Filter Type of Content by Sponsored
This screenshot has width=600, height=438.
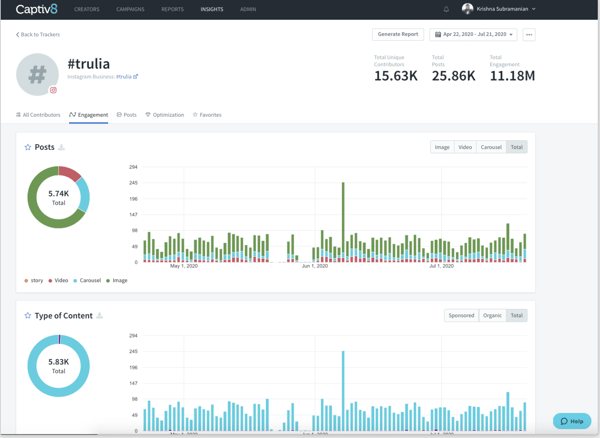pyautogui.click(x=461, y=316)
